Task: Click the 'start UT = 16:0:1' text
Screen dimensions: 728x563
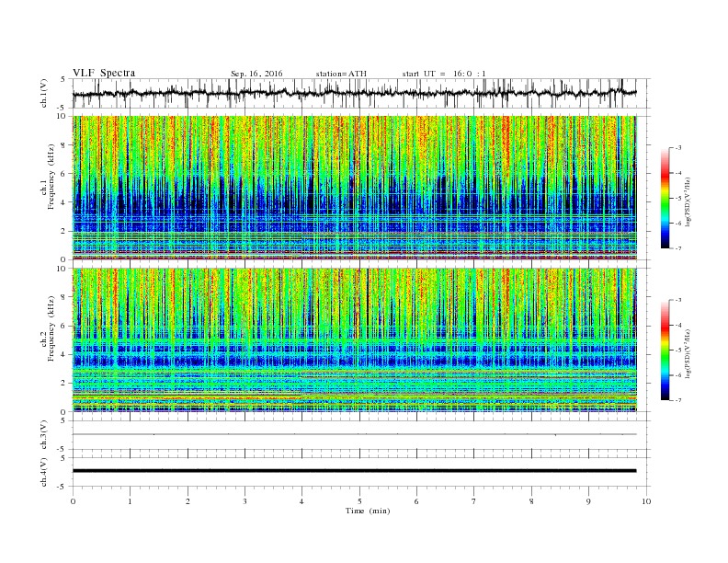Action: 444,74
